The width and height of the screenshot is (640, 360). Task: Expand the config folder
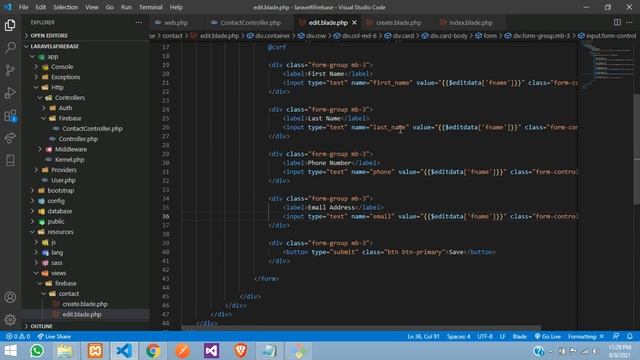pyautogui.click(x=56, y=201)
